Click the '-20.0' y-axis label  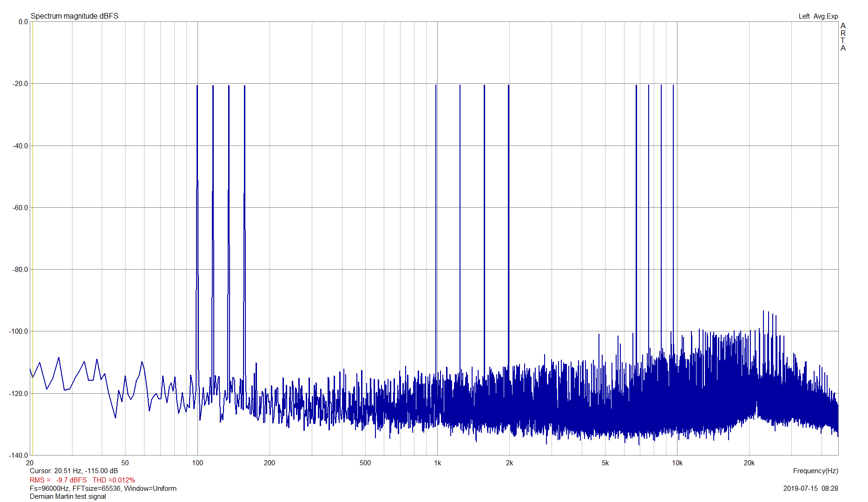[20, 84]
